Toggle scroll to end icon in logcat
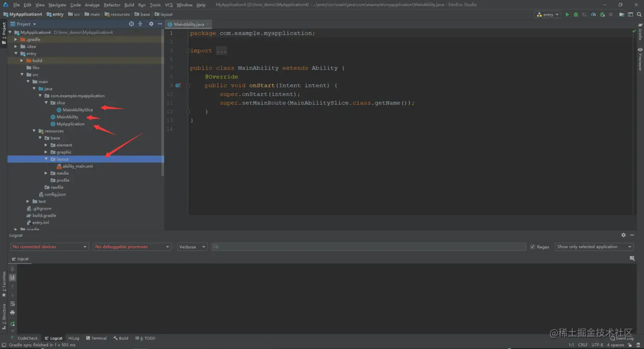Screen dimensions: 644x349 click(12, 278)
